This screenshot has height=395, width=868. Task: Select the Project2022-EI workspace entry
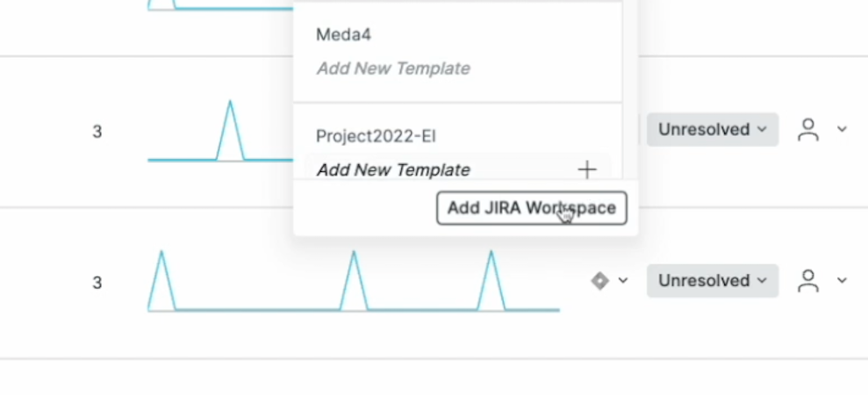pos(376,136)
